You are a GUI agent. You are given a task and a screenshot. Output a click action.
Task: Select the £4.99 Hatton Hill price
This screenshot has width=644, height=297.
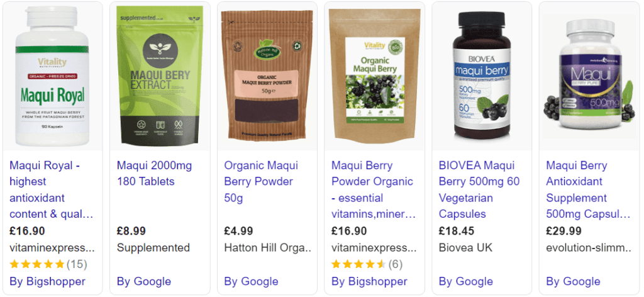(238, 232)
